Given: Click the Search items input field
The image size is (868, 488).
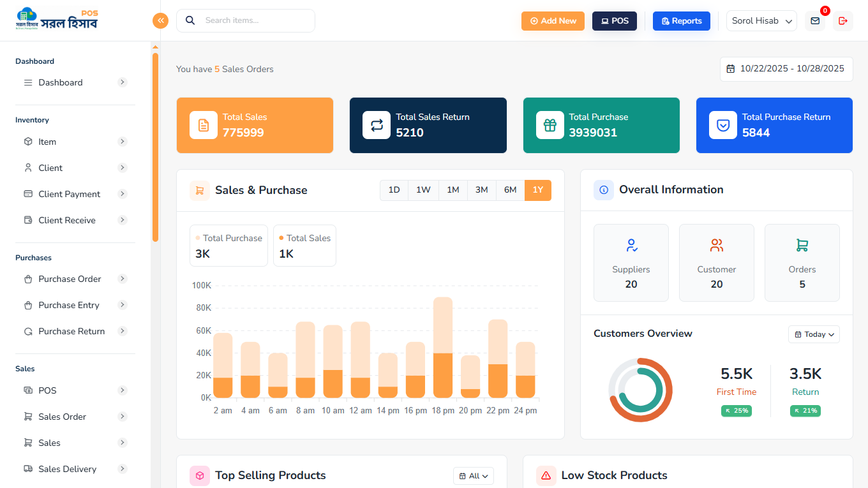Looking at the screenshot, I should pyautogui.click(x=255, y=20).
